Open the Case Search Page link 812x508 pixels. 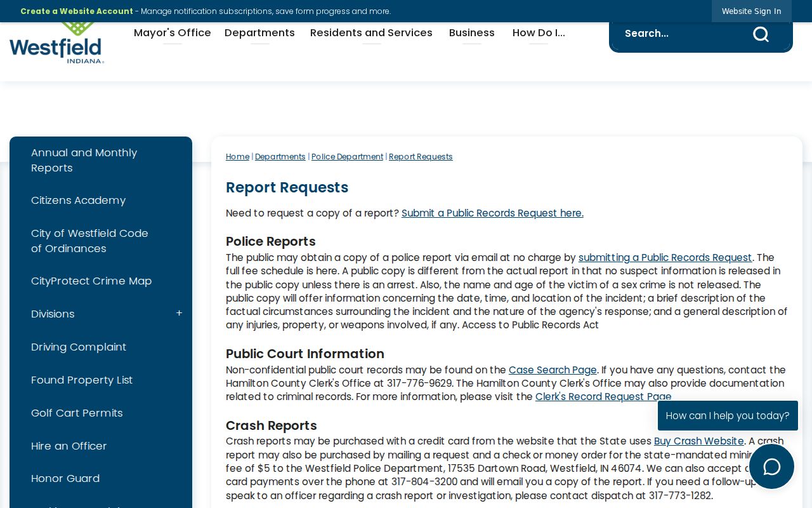pos(553,370)
